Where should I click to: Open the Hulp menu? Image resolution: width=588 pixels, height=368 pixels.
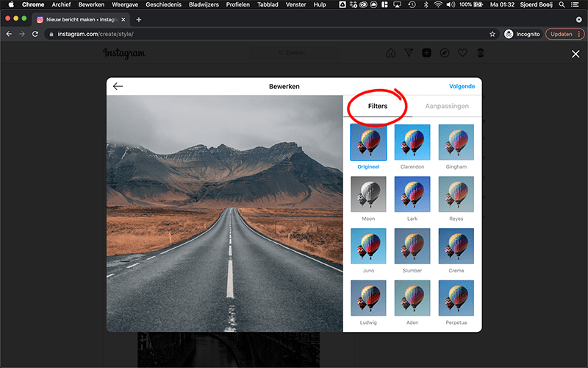click(x=320, y=4)
